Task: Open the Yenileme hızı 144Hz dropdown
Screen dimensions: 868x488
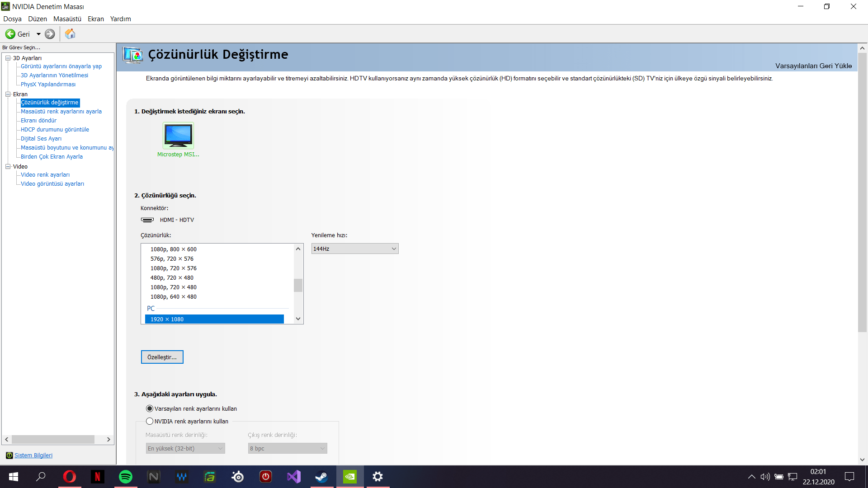Action: [355, 249]
